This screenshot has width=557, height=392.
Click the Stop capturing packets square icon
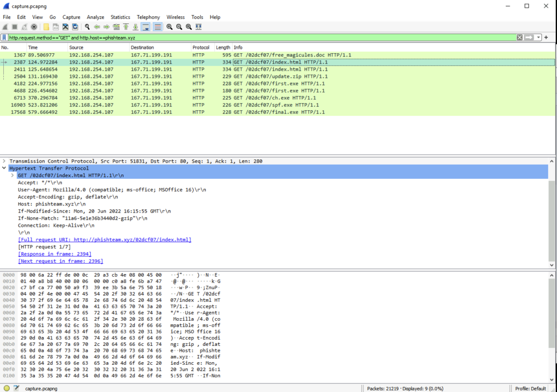[15, 27]
